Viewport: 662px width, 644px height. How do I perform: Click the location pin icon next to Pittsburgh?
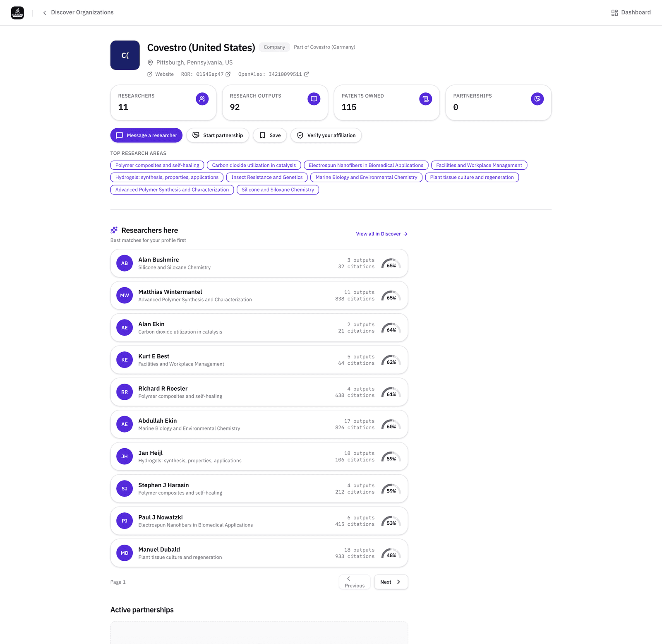[x=150, y=62]
